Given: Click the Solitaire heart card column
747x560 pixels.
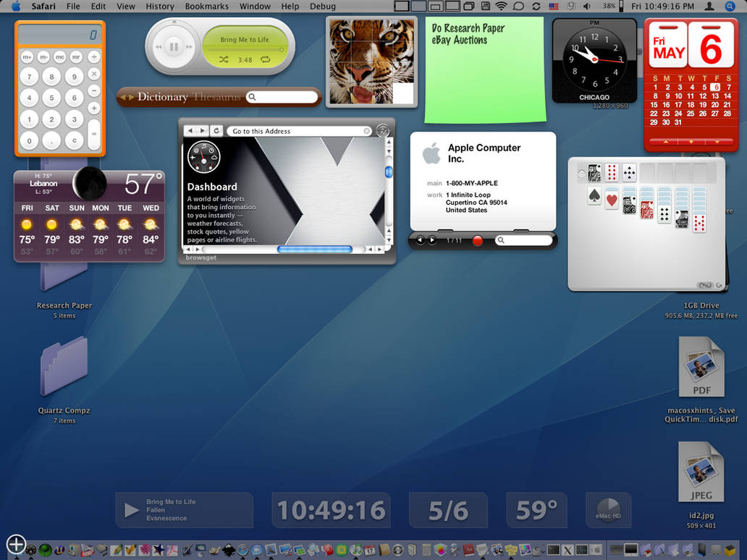Looking at the screenshot, I should coord(612,198).
